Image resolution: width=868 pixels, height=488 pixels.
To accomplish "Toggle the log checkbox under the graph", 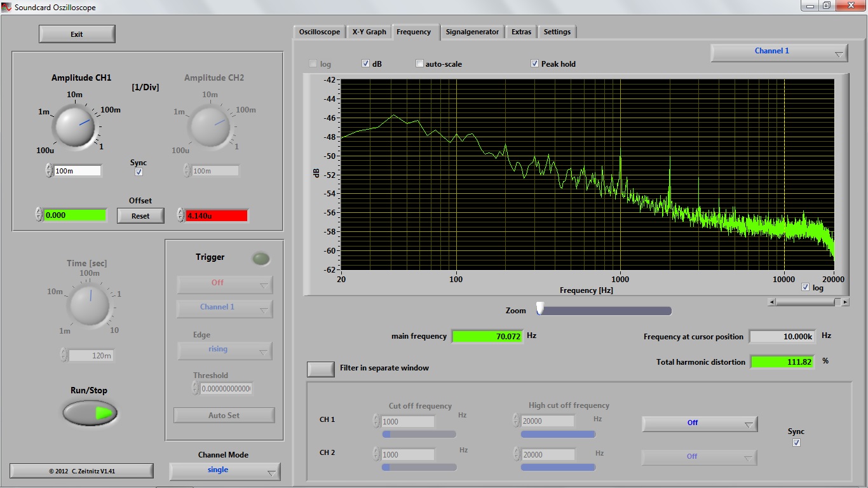I will [806, 287].
